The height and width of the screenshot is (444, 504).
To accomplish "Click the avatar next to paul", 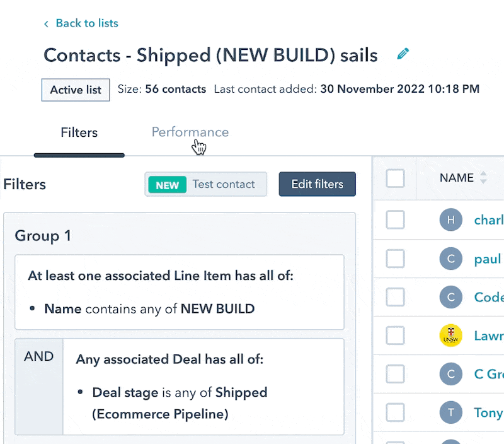I will [450, 259].
